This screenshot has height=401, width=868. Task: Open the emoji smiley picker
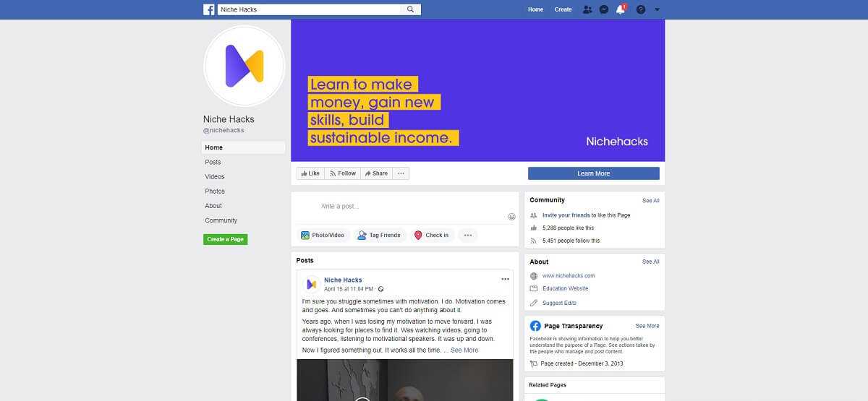pos(511,217)
